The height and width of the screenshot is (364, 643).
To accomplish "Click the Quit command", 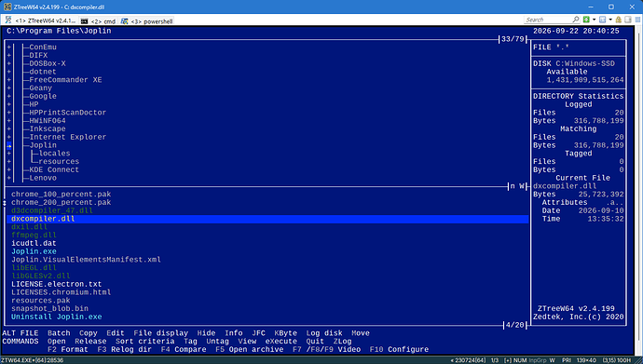I will (315, 341).
